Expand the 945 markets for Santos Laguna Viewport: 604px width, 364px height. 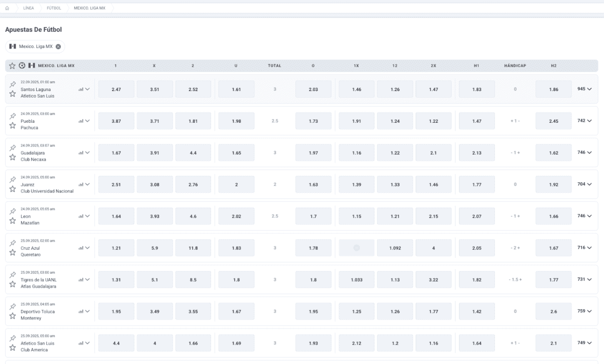pyautogui.click(x=584, y=89)
